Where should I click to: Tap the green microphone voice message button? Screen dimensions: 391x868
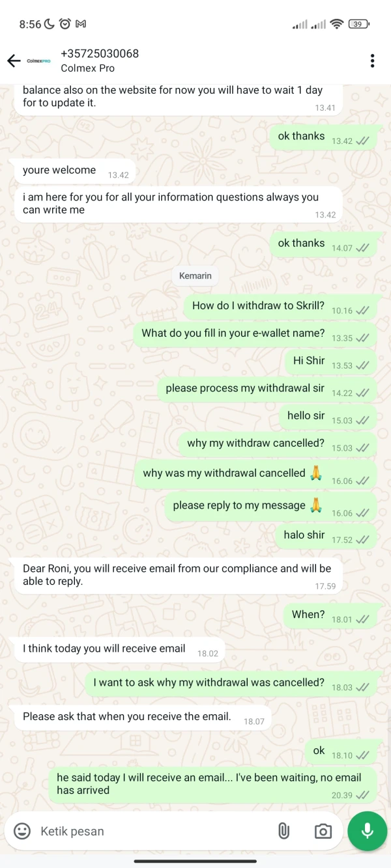tap(367, 831)
